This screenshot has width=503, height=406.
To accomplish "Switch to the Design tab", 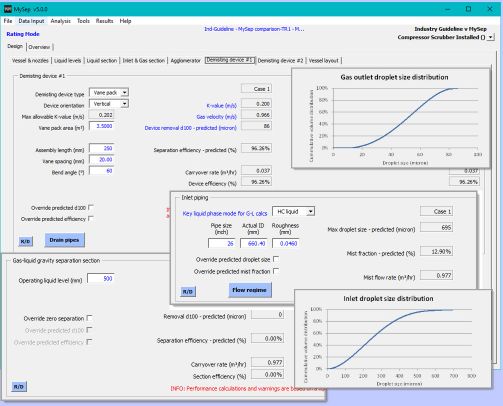I will 15,46.
